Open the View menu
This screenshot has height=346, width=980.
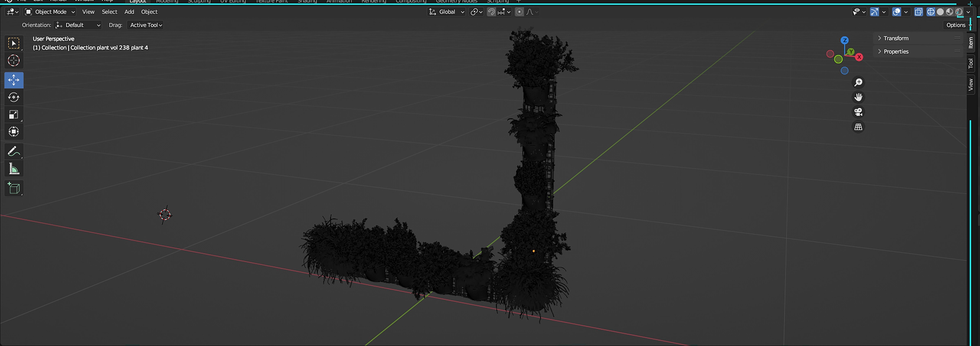88,12
